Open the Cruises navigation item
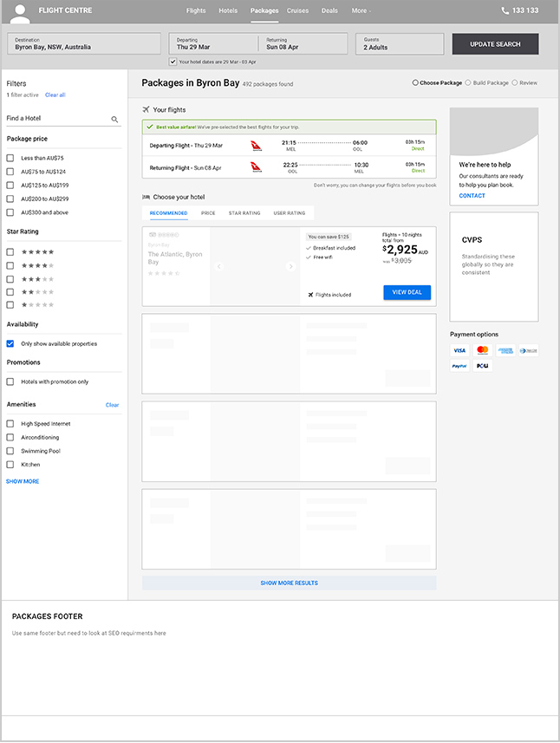 [297, 10]
